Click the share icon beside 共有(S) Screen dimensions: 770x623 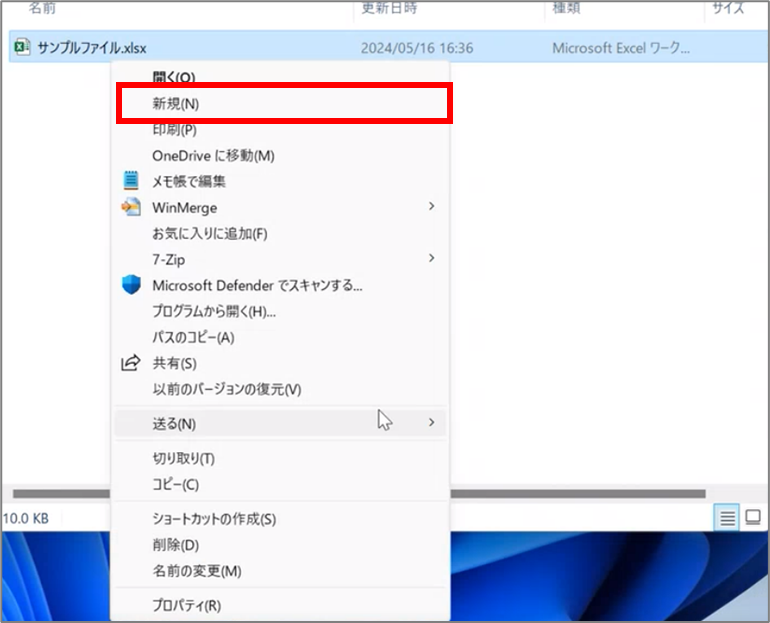click(x=131, y=363)
